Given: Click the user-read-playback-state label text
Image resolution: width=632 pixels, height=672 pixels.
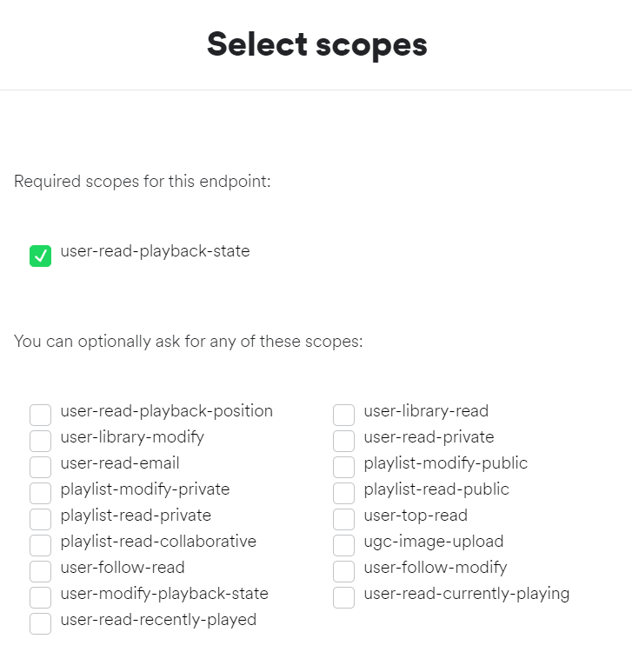Looking at the screenshot, I should 155,251.
